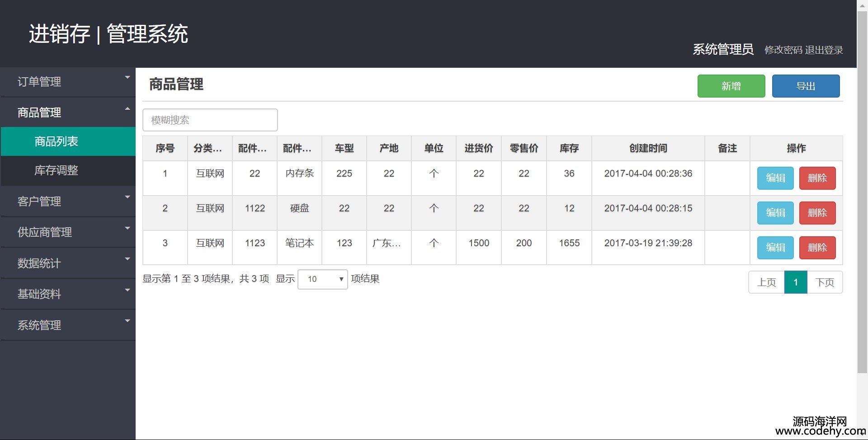Screen dimensions: 868x440
Task: Click the 操作 column header
Action: pyautogui.click(x=796, y=148)
